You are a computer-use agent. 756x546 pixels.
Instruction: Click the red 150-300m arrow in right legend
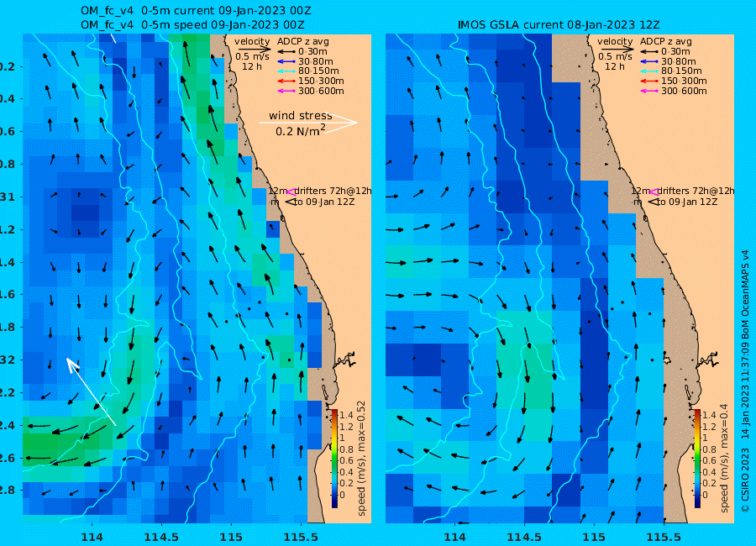click(649, 81)
